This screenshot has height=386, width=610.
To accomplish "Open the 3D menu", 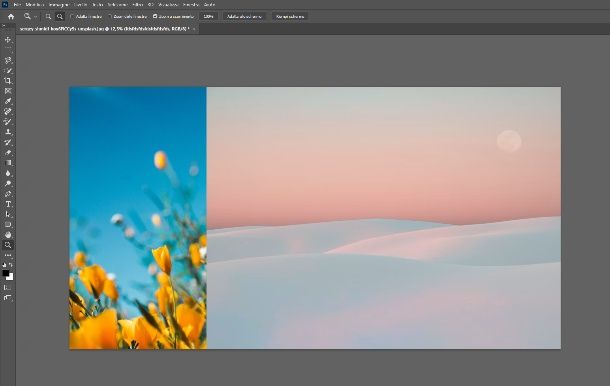I will (x=151, y=5).
